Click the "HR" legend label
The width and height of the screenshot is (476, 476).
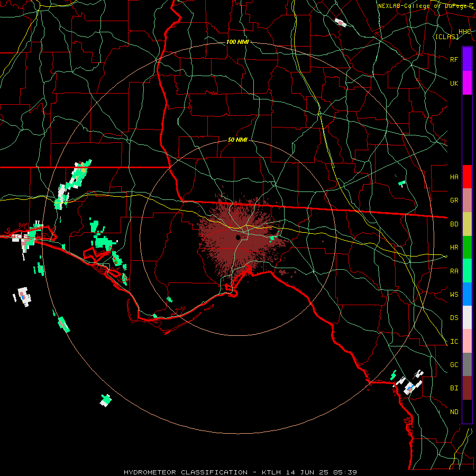point(454,248)
